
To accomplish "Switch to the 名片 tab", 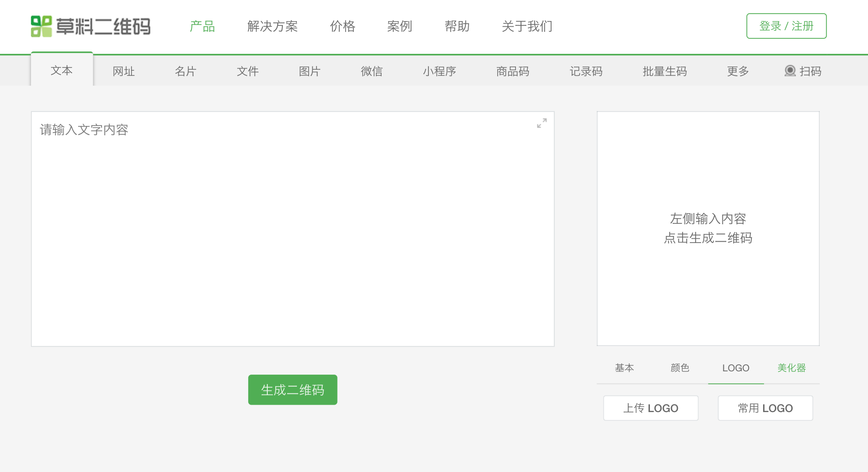I will (x=186, y=71).
